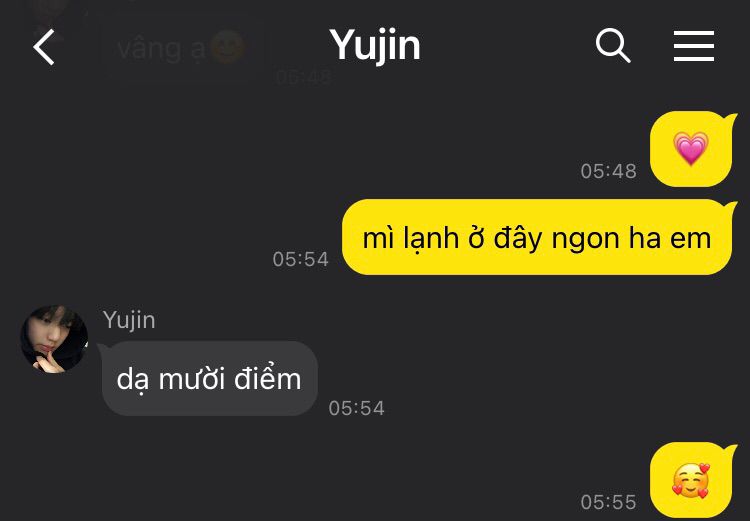The width and height of the screenshot is (750, 521).
Task: Open the hamburger menu icon
Action: 694,46
